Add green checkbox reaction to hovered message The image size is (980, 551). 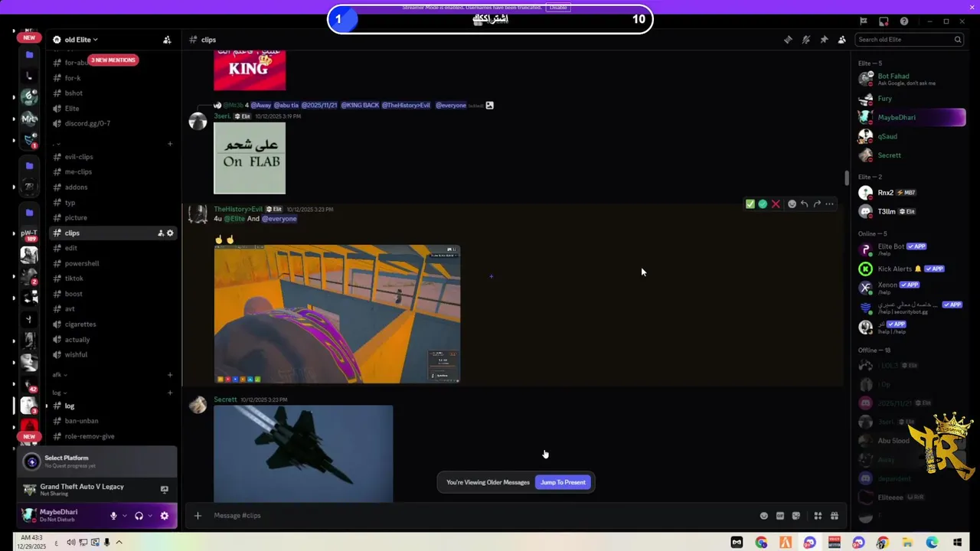click(x=750, y=204)
